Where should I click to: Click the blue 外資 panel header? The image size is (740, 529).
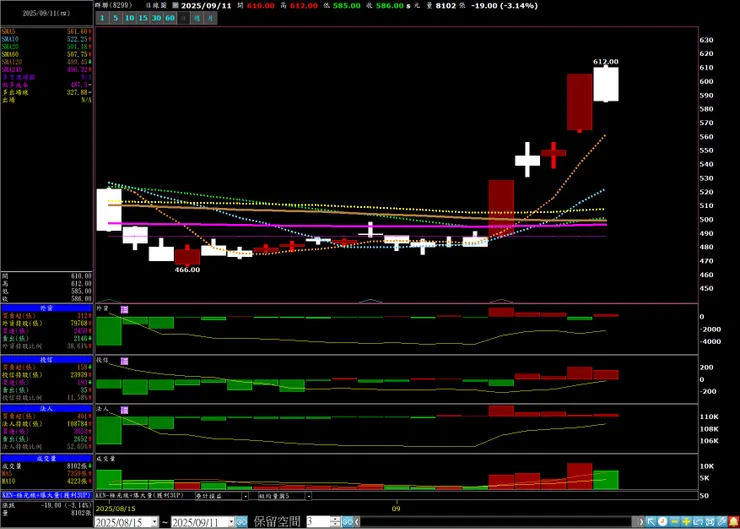pos(46,308)
